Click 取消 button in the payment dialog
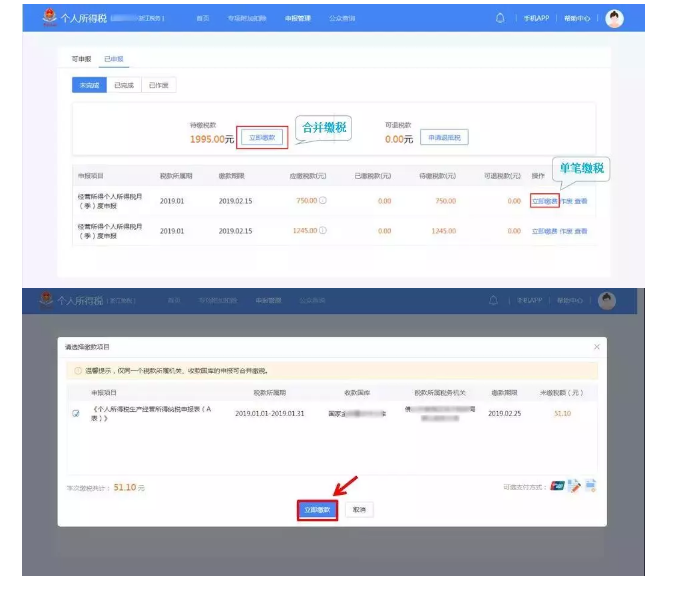The height and width of the screenshot is (593, 692). click(x=360, y=509)
